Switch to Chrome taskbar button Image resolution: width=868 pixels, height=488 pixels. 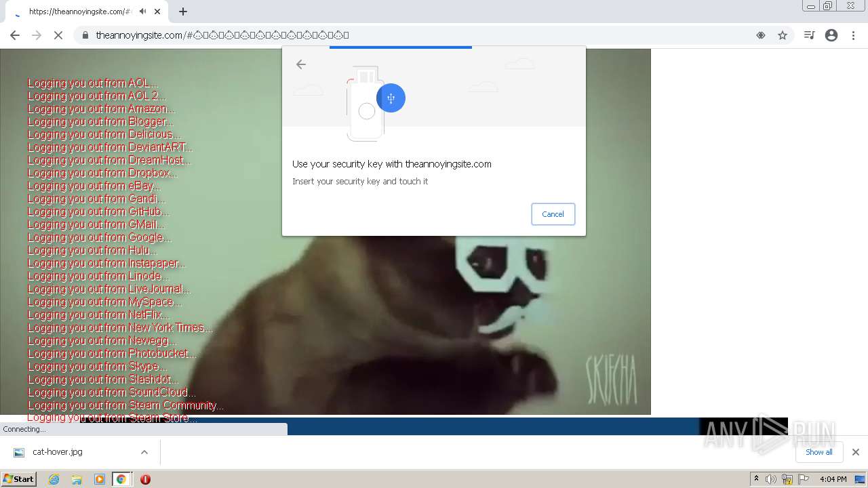[x=121, y=479]
